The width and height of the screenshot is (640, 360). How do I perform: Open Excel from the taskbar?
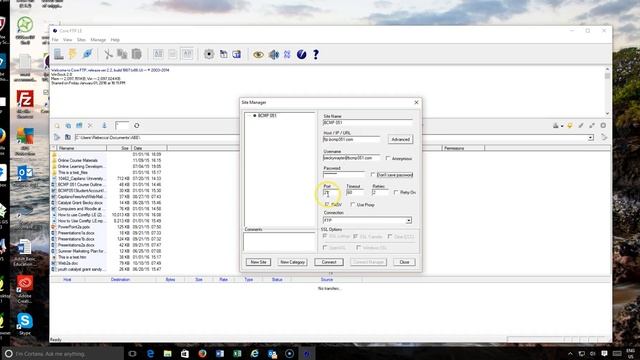[x=237, y=353]
